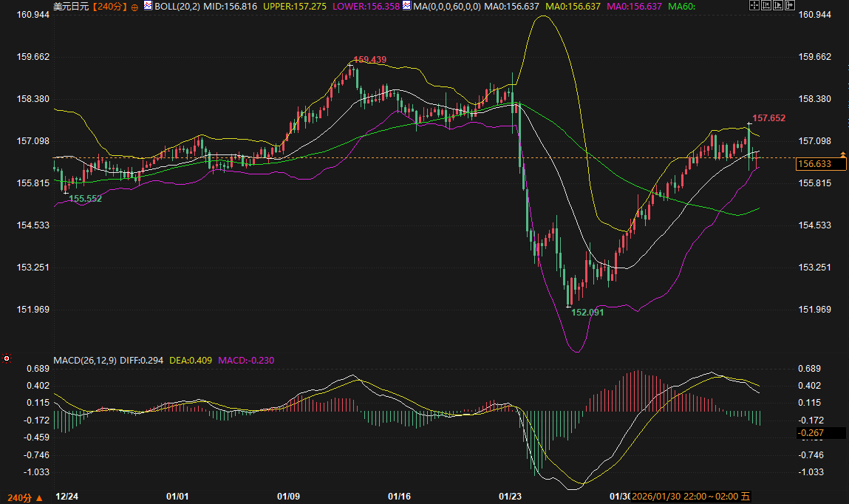The height and width of the screenshot is (504, 849).
Task: Click the MA indicator chart icon
Action: (406, 6)
